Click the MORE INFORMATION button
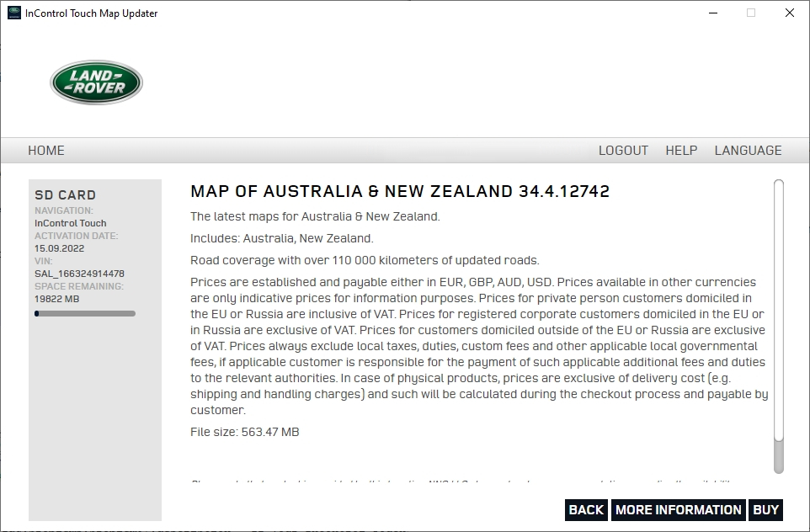This screenshot has width=810, height=532. tap(679, 510)
